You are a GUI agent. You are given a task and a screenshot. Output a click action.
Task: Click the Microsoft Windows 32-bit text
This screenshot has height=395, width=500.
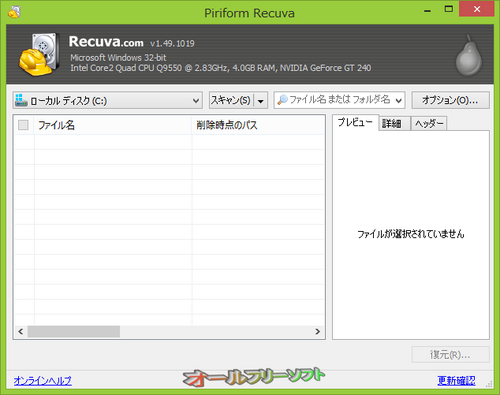[118, 58]
